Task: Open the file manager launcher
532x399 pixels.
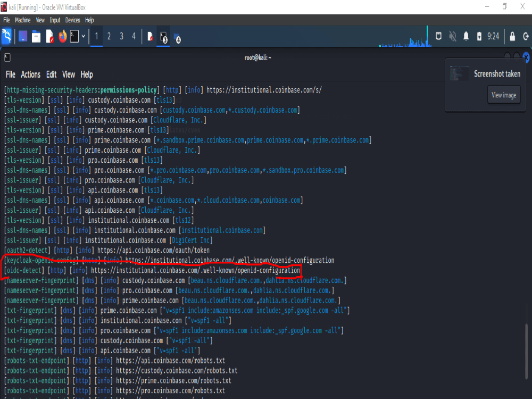Action: (36, 36)
